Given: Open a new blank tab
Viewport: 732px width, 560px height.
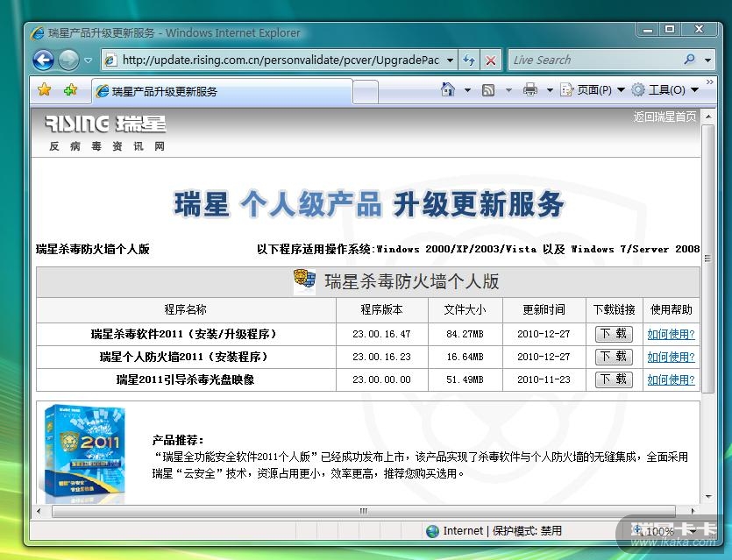Looking at the screenshot, I should click(x=365, y=91).
